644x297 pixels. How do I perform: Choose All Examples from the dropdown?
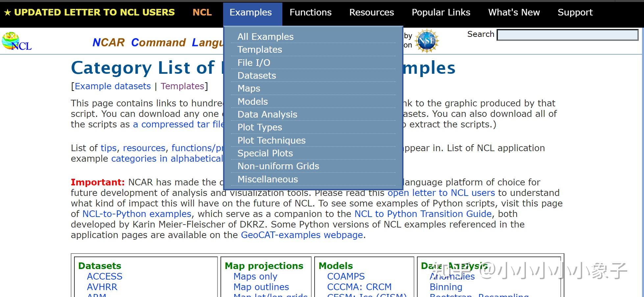pos(266,37)
